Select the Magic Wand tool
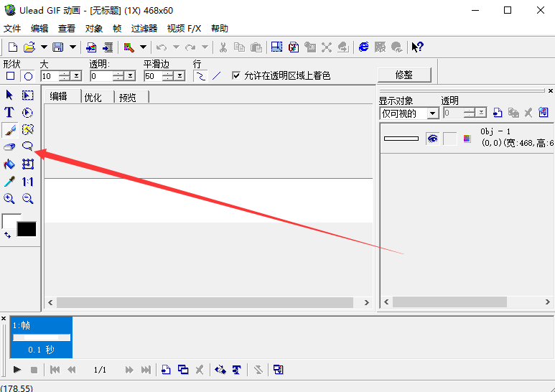Viewport: 555px width, 392px height. tap(27, 130)
